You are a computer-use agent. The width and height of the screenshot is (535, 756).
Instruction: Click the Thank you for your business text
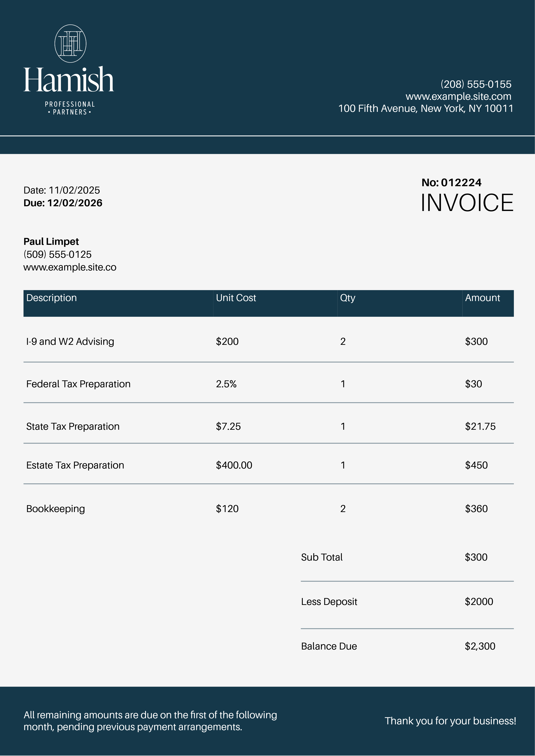pyautogui.click(x=450, y=721)
